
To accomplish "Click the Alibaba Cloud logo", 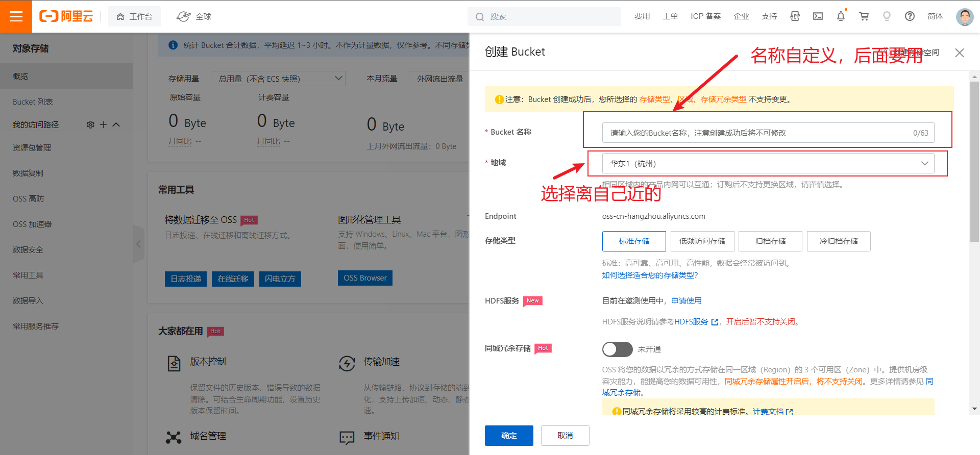I will tap(66, 16).
